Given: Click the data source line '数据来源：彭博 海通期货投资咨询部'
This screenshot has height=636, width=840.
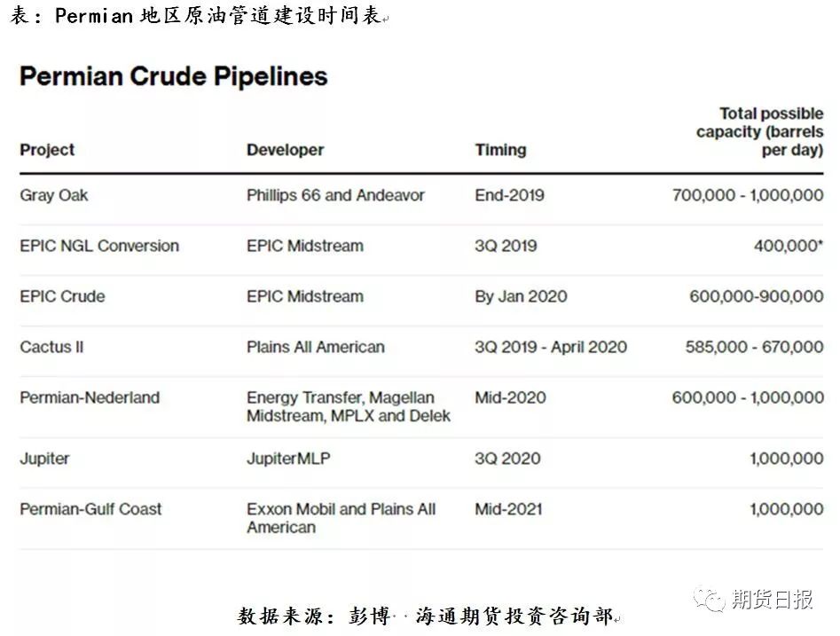Looking at the screenshot, I should pos(426,616).
